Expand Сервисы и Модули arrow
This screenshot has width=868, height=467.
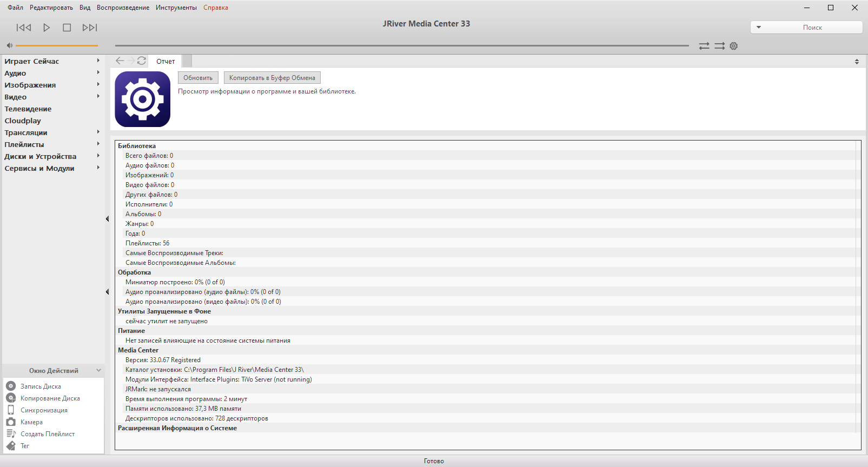click(x=98, y=168)
